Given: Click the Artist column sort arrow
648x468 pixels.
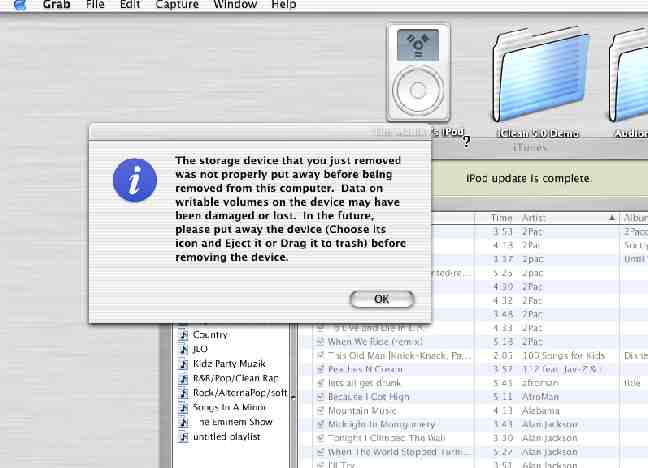Looking at the screenshot, I should [x=612, y=218].
